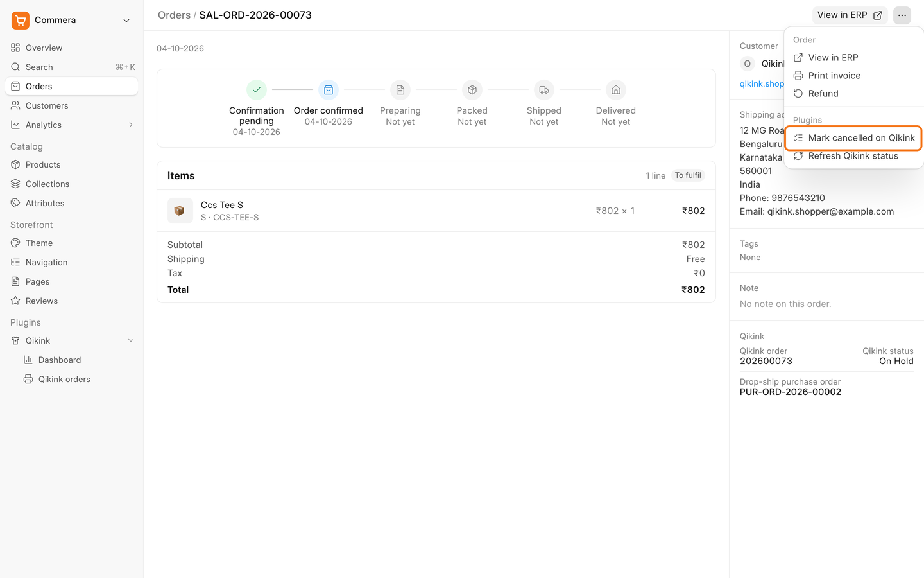Click Qikink order number 202600073
924x578 pixels.
click(x=766, y=361)
